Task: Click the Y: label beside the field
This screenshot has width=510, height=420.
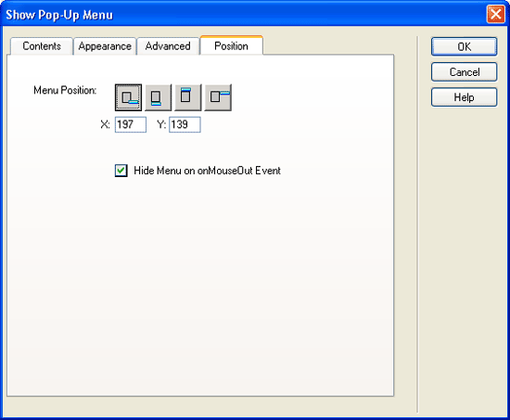Action: (161, 124)
